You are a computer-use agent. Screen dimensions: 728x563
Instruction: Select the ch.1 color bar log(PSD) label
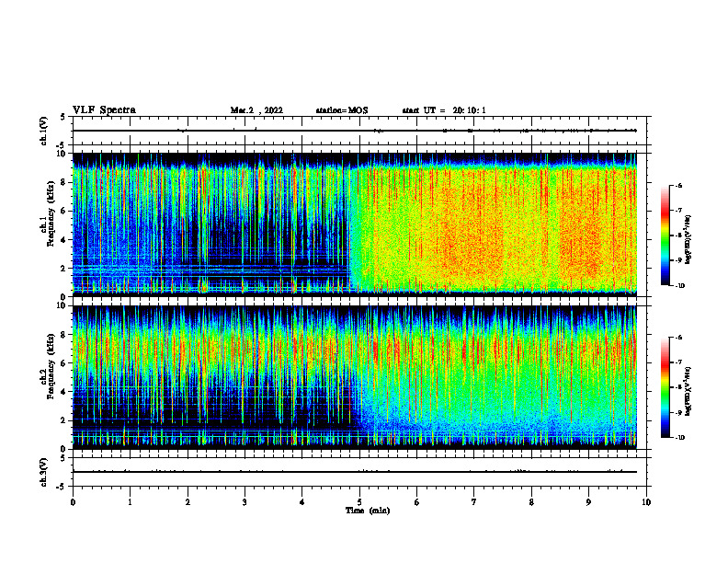click(x=688, y=239)
